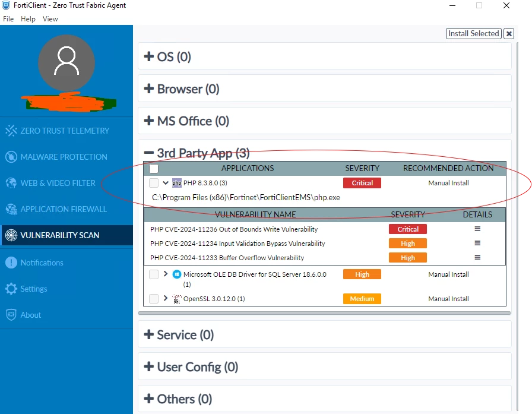Click the FortiClient shield icon in title bar
Image resolution: width=532 pixels, height=414 pixels.
[6, 5]
